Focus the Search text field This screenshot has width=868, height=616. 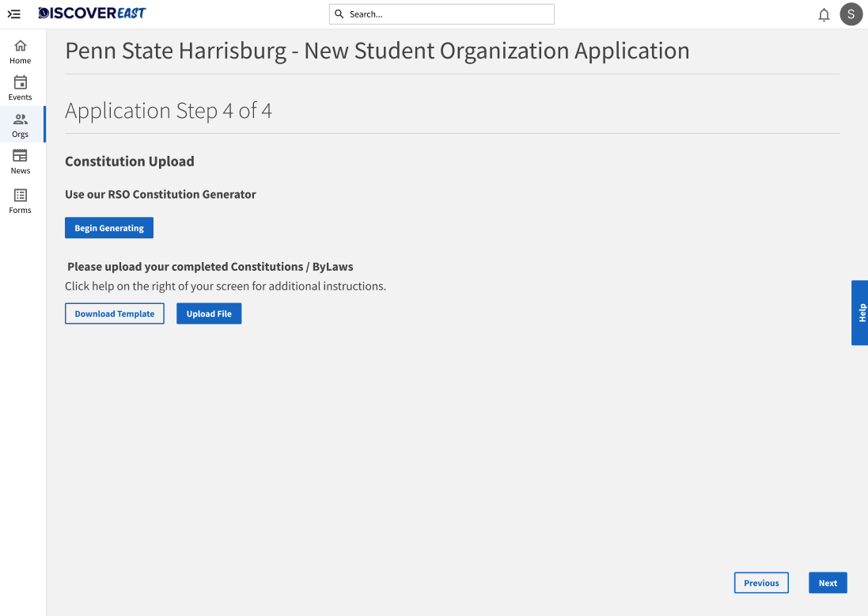(x=447, y=14)
